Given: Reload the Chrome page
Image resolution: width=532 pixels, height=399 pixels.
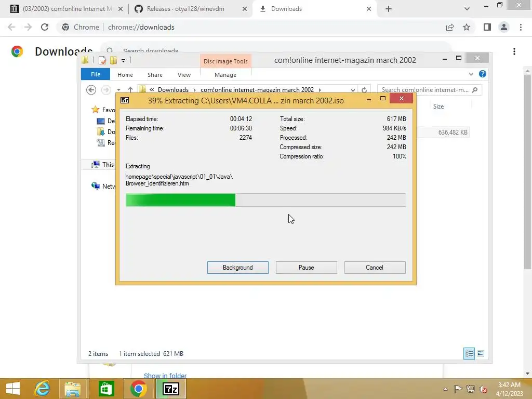Looking at the screenshot, I should click(x=45, y=27).
